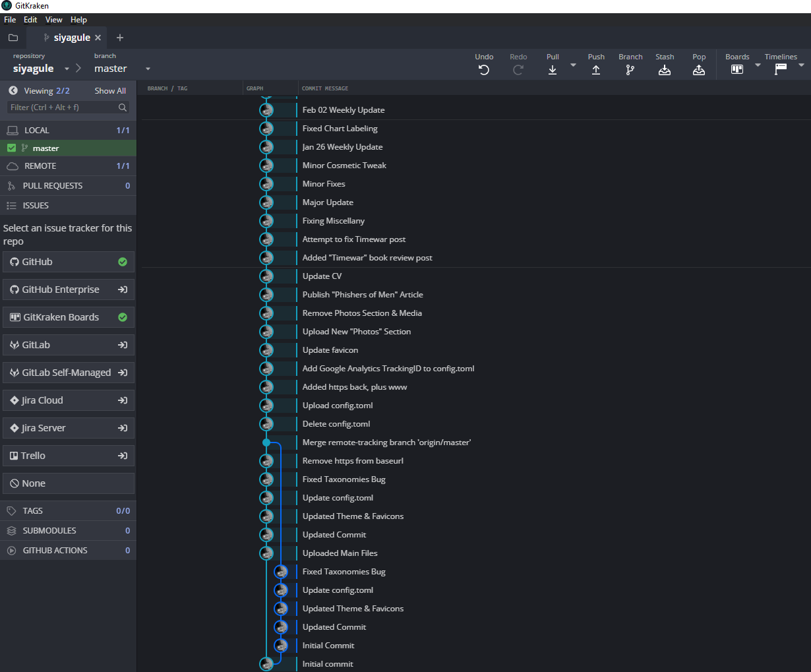Connect the Jira Server issue tracker
The height and width of the screenshot is (672, 811).
[69, 428]
